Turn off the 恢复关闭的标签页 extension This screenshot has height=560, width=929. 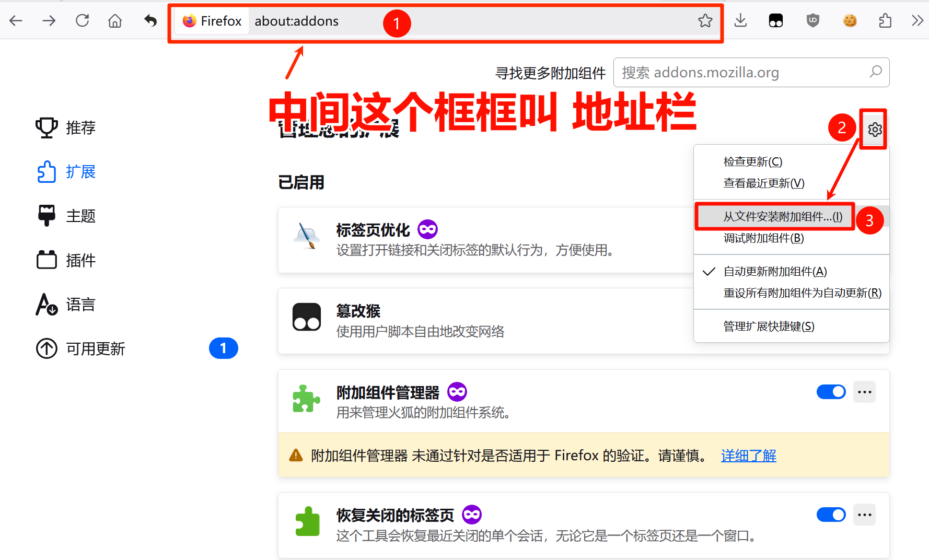click(x=831, y=515)
